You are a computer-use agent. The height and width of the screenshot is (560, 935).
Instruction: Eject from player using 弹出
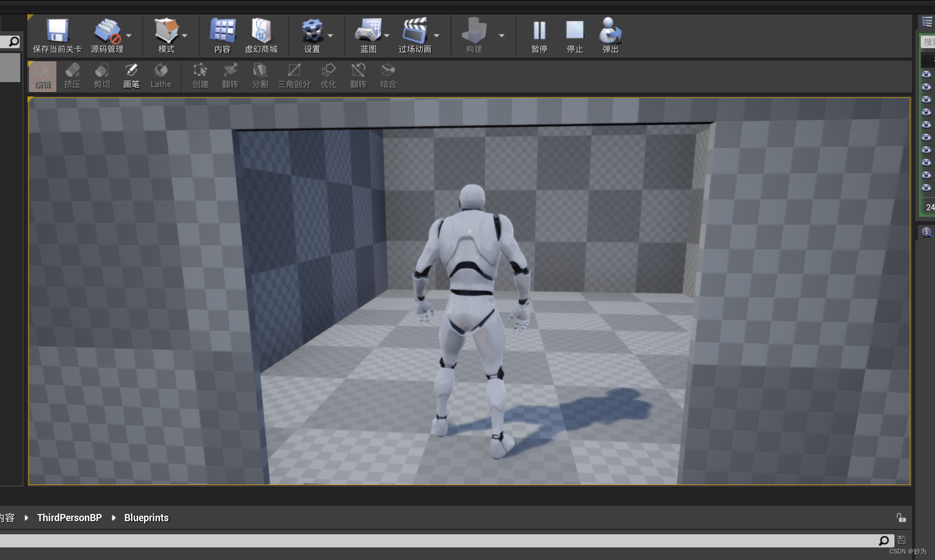pyautogui.click(x=610, y=36)
